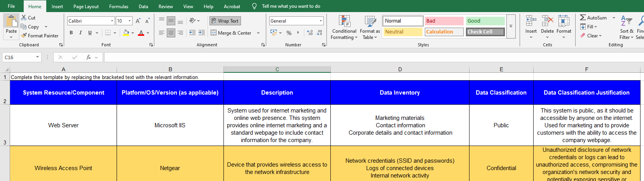
Task: Apply percent style
Action: click(289, 33)
